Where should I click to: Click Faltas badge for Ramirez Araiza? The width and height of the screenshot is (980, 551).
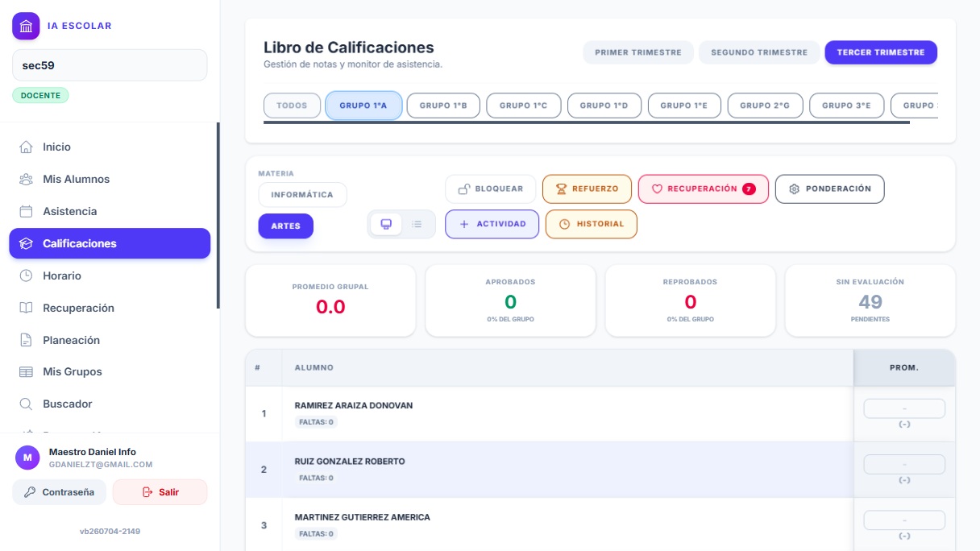tap(316, 422)
